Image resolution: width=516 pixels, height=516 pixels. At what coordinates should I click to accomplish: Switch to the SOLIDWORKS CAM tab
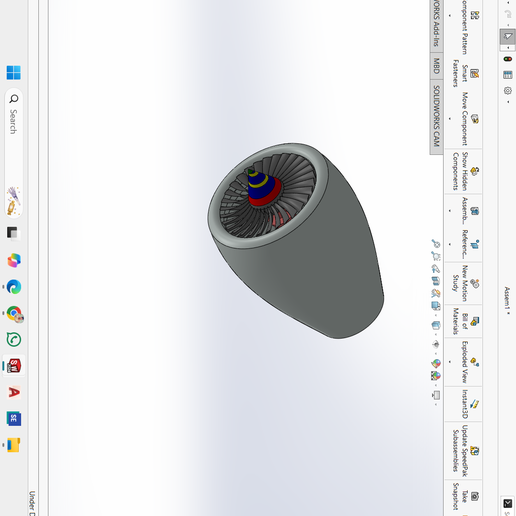tap(436, 116)
